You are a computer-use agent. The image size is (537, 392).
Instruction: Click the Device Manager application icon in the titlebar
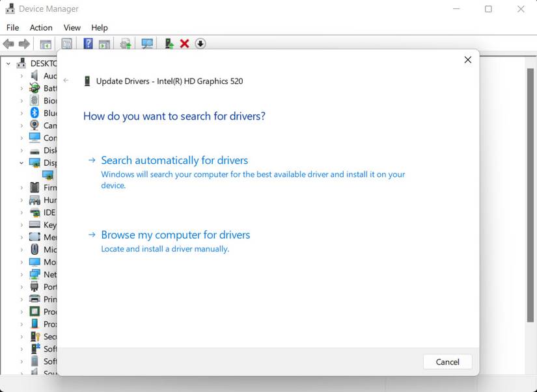(x=9, y=8)
